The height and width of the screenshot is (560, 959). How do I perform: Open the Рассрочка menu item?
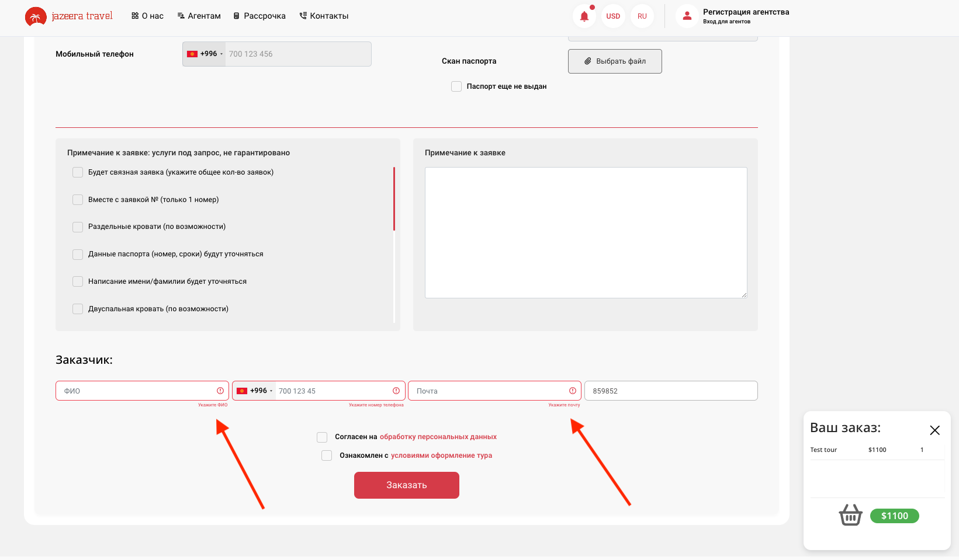(x=259, y=16)
